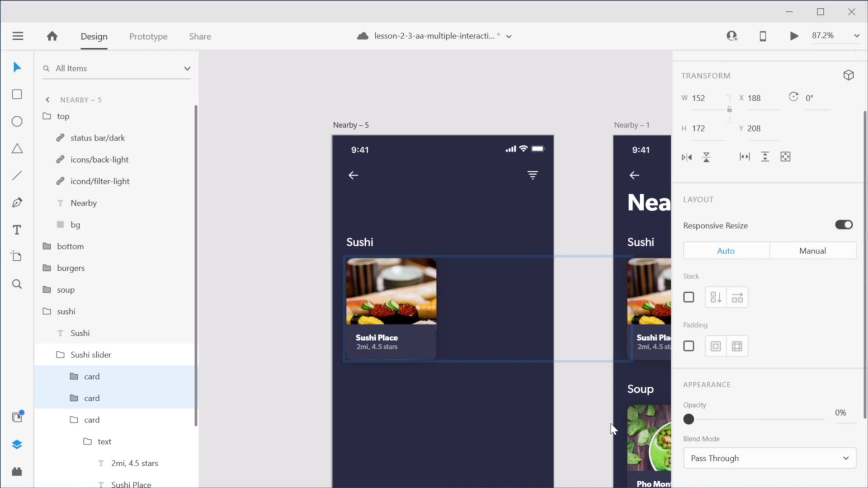
Task: Click the fixed position icon
Action: (x=785, y=157)
